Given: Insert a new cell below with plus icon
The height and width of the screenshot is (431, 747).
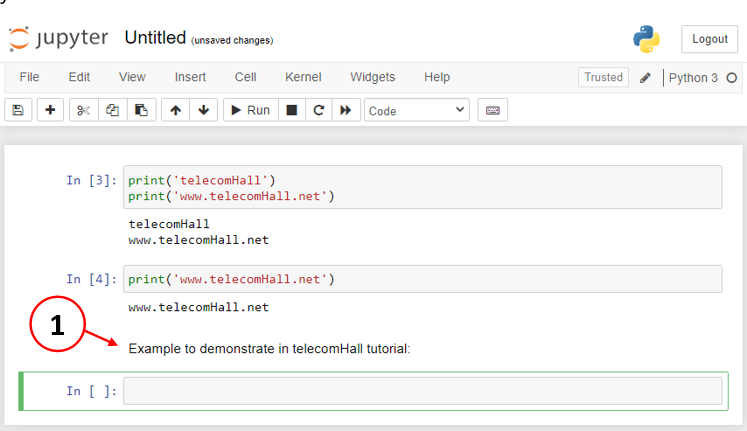Looking at the screenshot, I should pyautogui.click(x=50, y=110).
